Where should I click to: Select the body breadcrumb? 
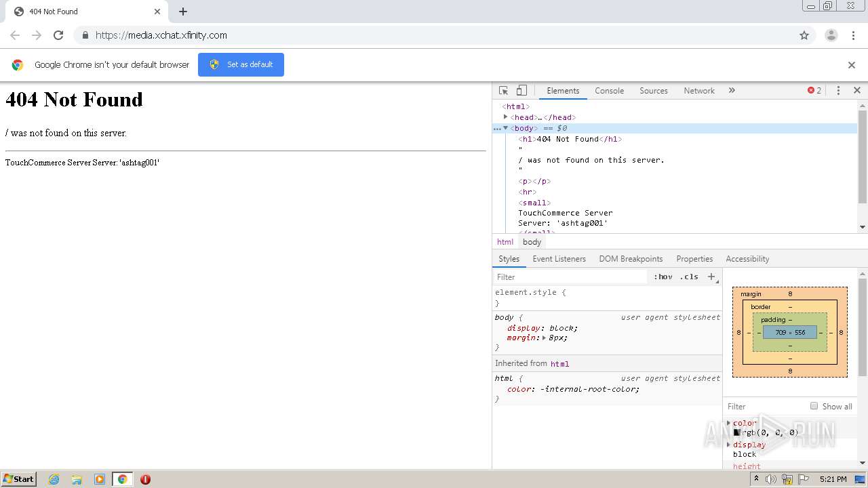532,242
